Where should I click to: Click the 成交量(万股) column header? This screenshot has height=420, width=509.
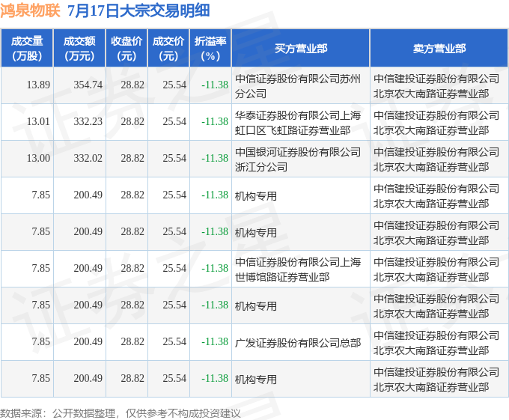point(27,49)
